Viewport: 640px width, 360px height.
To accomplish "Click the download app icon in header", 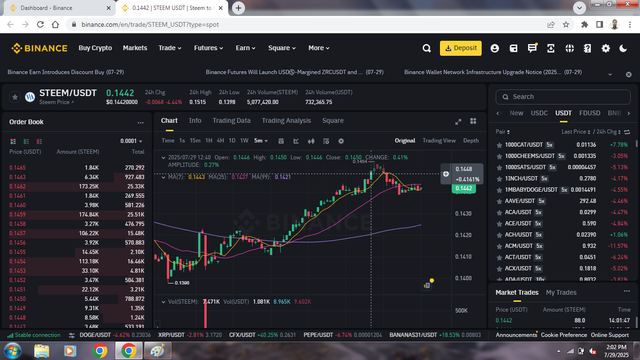I will pos(551,48).
